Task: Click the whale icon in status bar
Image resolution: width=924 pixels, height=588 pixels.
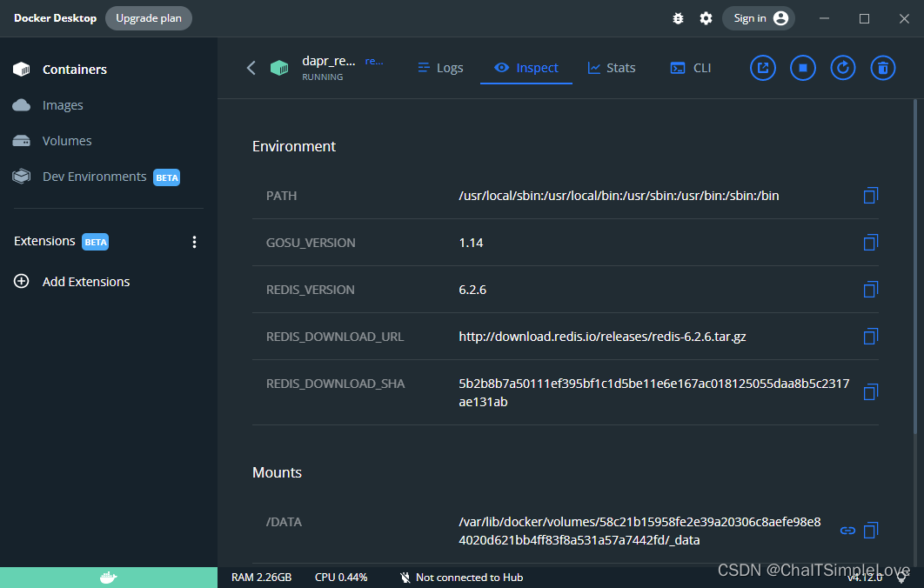Action: point(107,577)
